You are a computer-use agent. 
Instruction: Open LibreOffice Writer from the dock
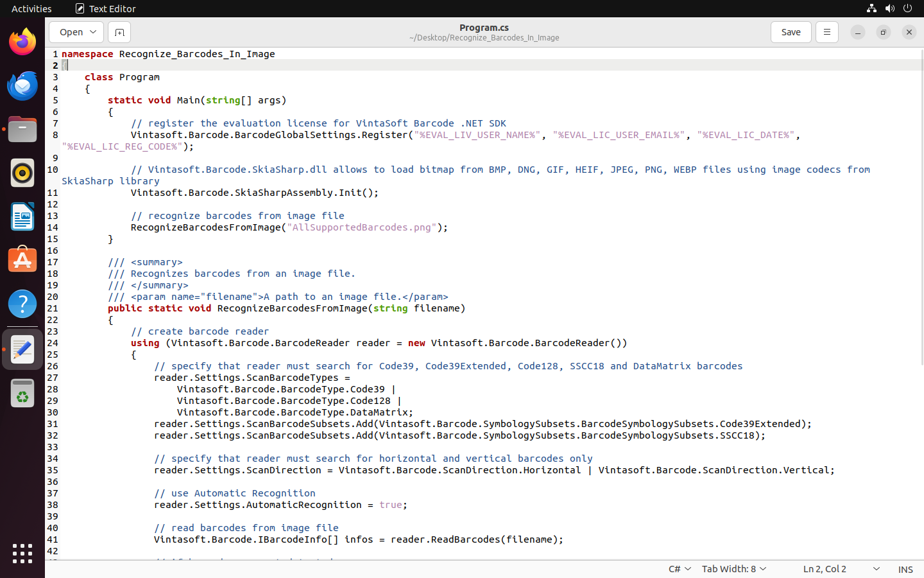pyautogui.click(x=22, y=217)
